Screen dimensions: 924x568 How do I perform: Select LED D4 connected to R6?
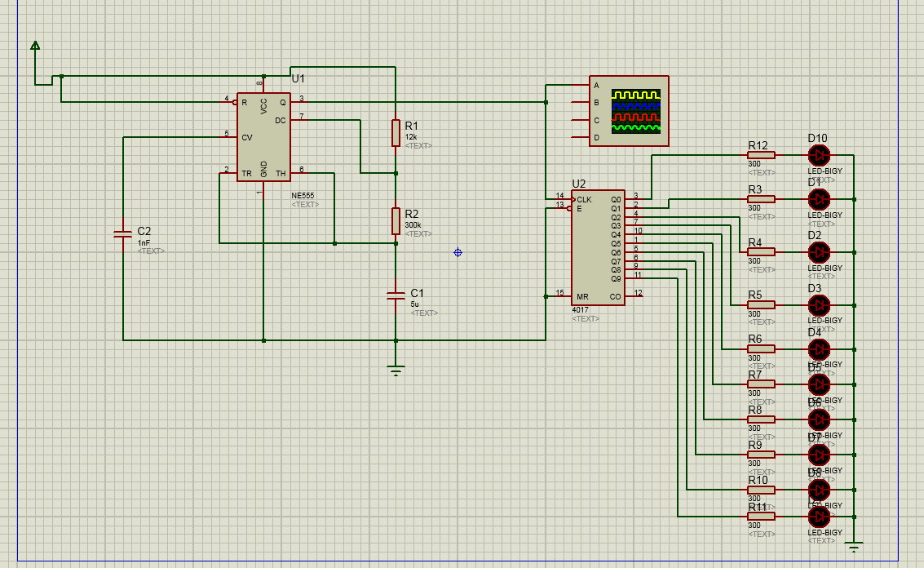[x=819, y=349]
